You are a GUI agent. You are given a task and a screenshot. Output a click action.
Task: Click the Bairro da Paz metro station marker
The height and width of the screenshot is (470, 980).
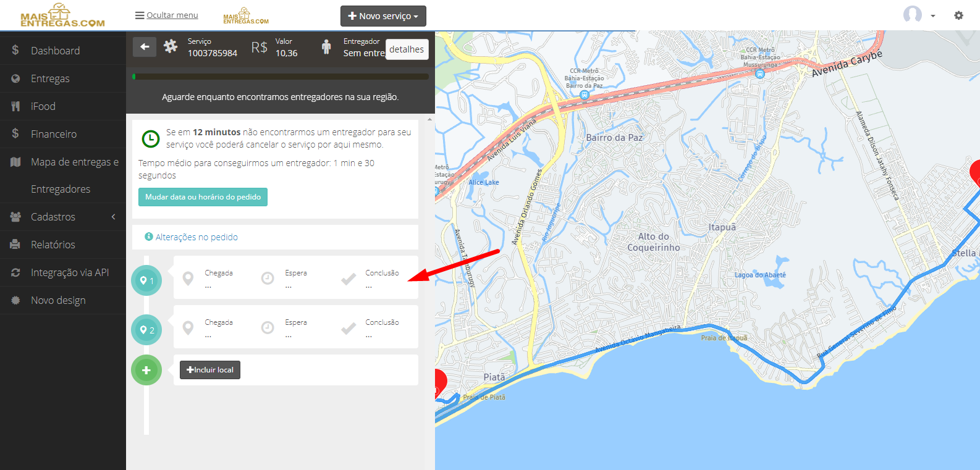[584, 94]
